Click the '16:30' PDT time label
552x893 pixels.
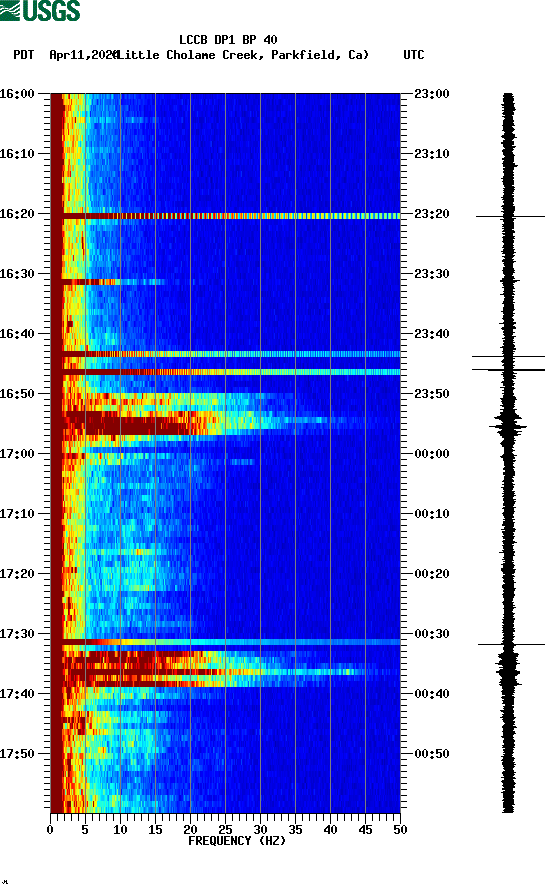tap(17, 274)
